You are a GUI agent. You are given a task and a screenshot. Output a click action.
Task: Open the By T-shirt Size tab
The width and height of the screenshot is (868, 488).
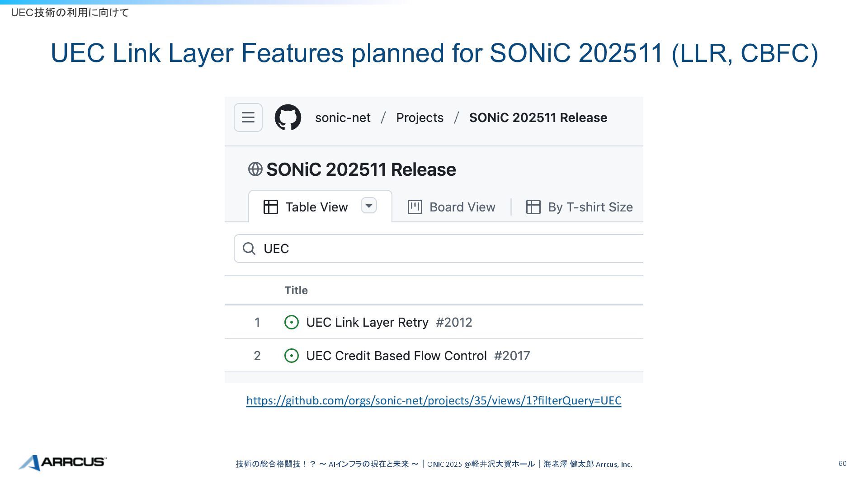(590, 207)
